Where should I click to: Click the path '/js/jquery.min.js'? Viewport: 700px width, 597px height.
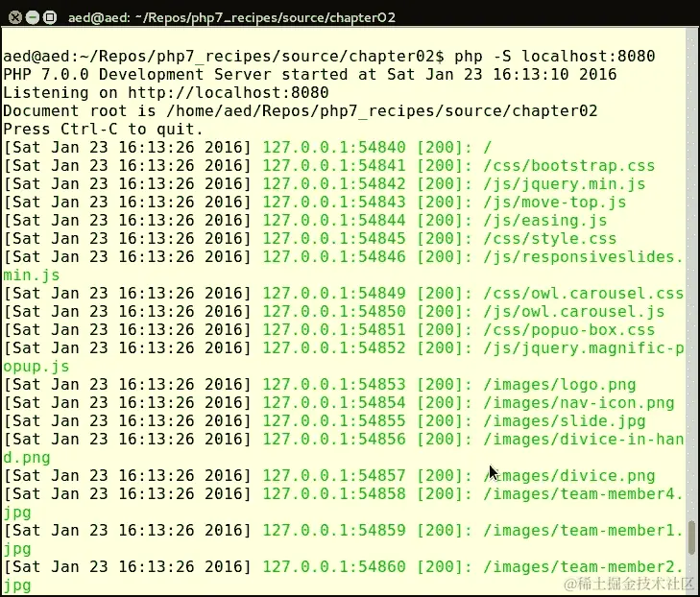click(x=565, y=184)
